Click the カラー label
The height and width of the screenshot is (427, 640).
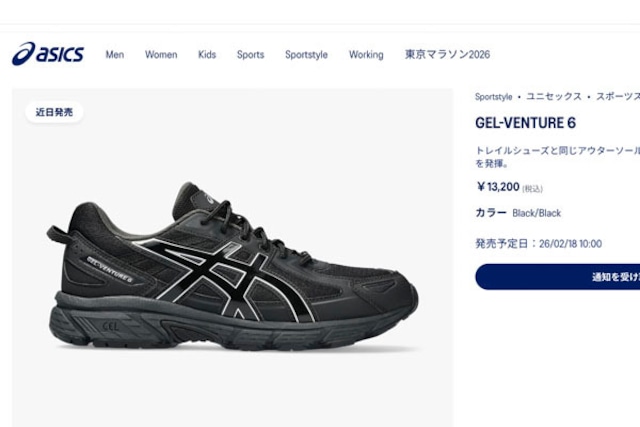(x=491, y=213)
